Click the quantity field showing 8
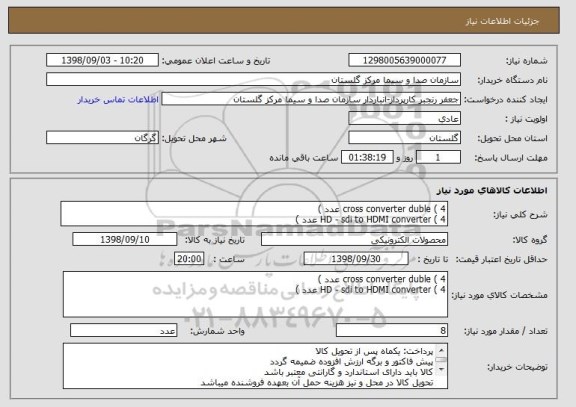This screenshot has width=576, height=407. pos(392,331)
